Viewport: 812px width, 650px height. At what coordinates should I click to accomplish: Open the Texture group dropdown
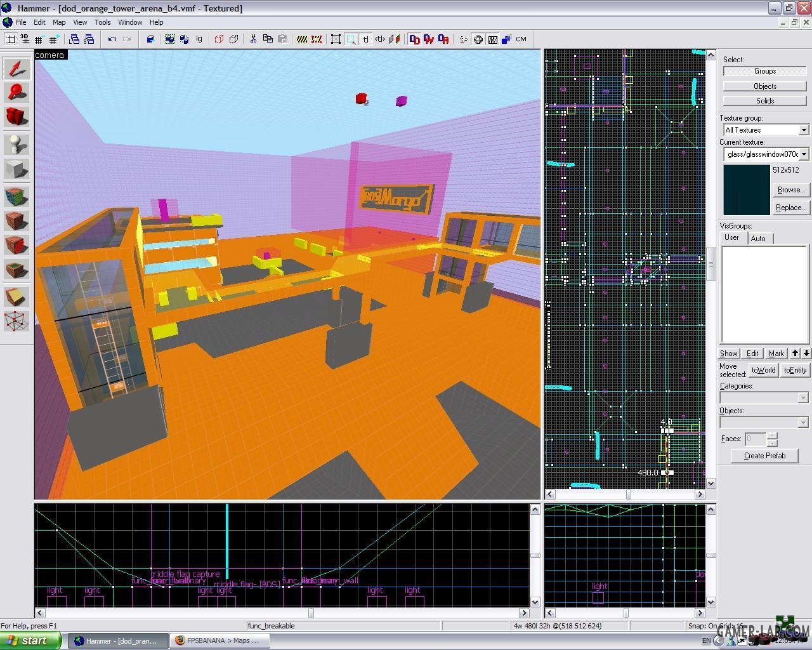[804, 130]
